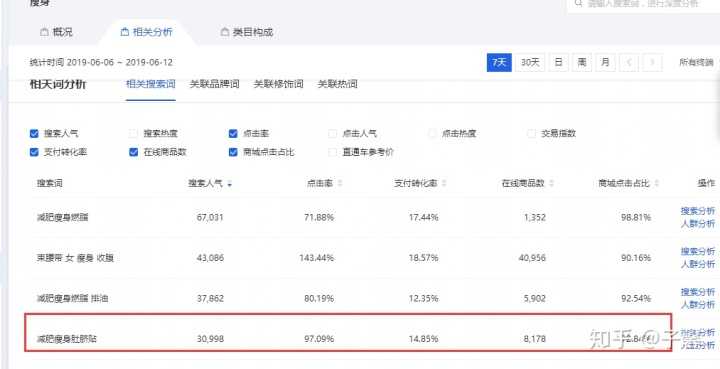Choose the 周 date range button
Screen dimensions: 720x369
point(582,62)
